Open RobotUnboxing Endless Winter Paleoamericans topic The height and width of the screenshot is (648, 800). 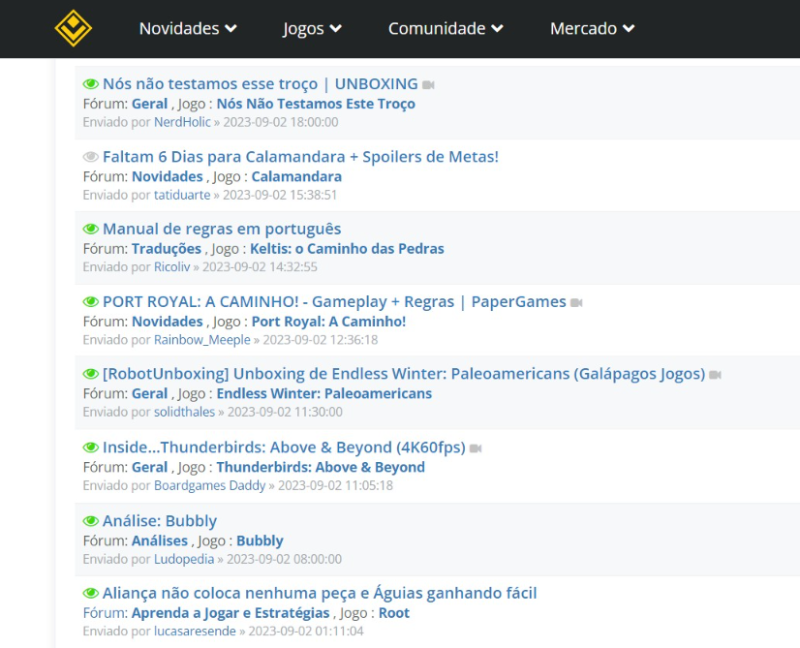point(404,374)
